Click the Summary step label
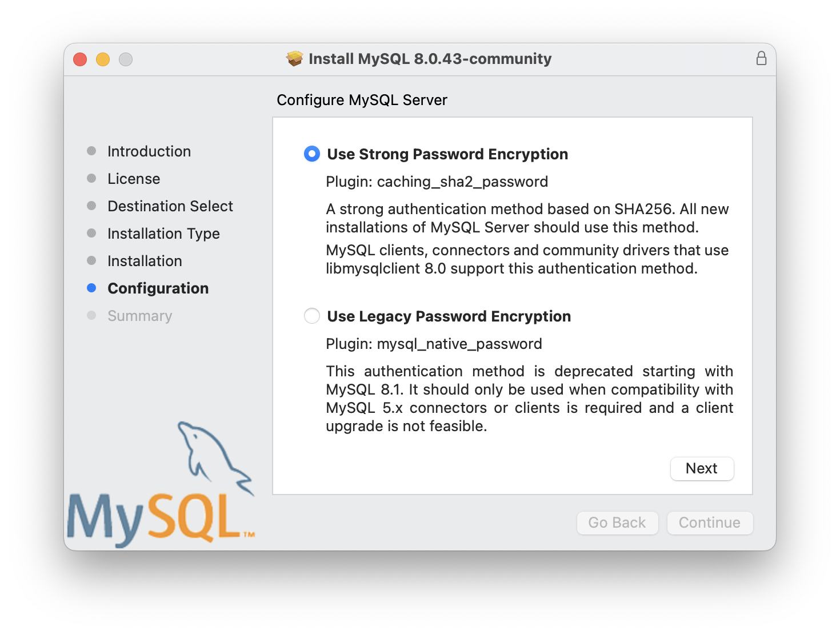This screenshot has height=635, width=840. [x=140, y=316]
